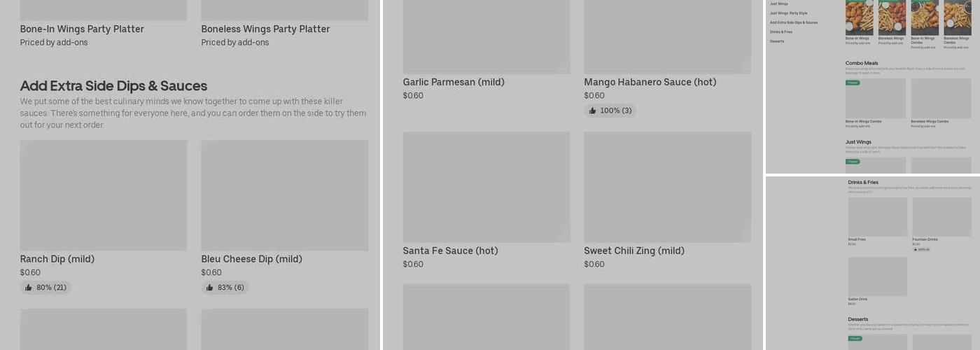The width and height of the screenshot is (980, 350).
Task: Click the Bone-In Wings Party Platter title
Action: click(x=82, y=29)
